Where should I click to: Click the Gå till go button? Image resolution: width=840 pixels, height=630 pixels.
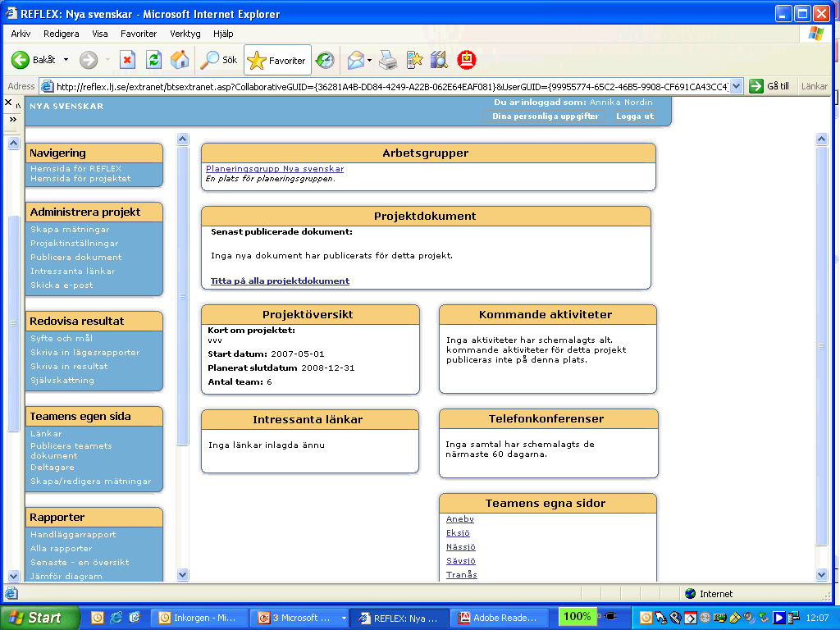[x=769, y=86]
